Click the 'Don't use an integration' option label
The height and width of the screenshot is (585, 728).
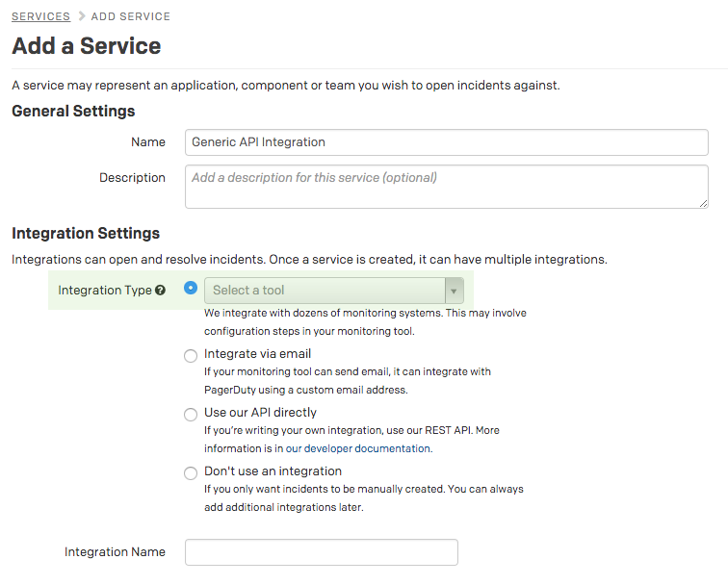pyautogui.click(x=273, y=471)
